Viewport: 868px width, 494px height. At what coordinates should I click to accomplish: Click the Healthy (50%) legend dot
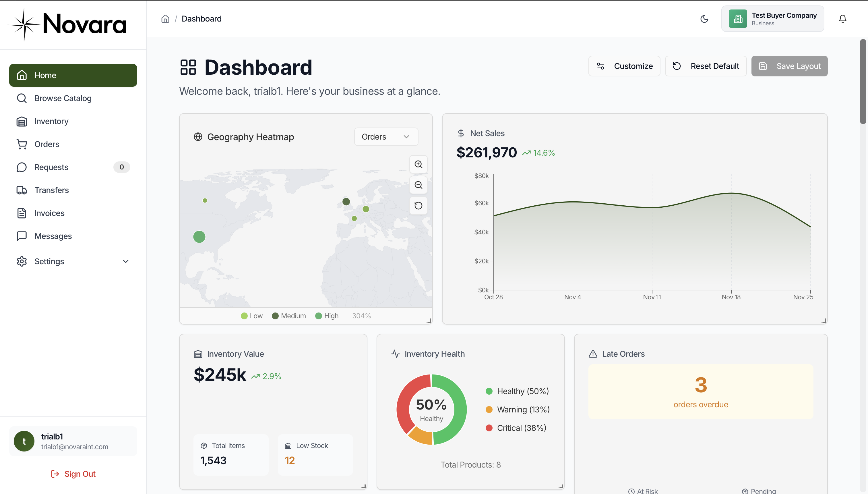click(x=489, y=391)
